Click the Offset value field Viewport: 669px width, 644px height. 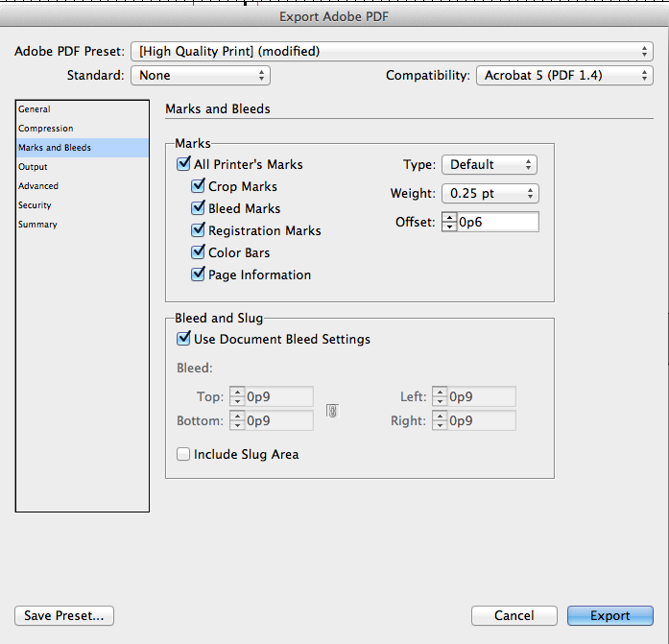(x=498, y=222)
